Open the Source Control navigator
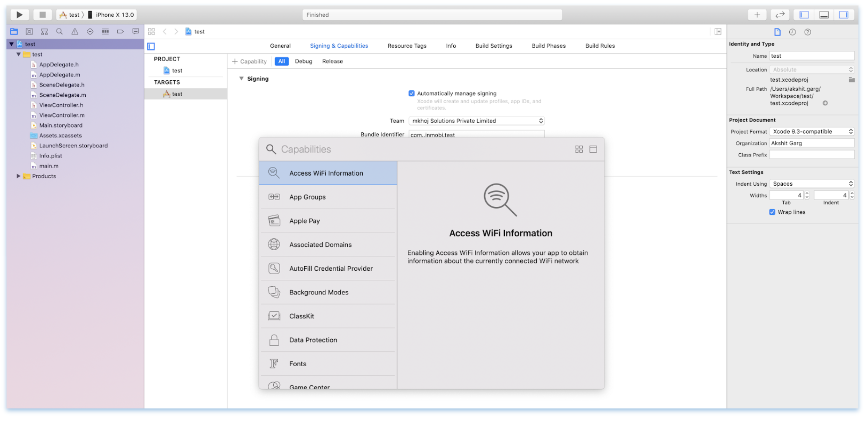Viewport: 868px width, 421px height. click(29, 32)
